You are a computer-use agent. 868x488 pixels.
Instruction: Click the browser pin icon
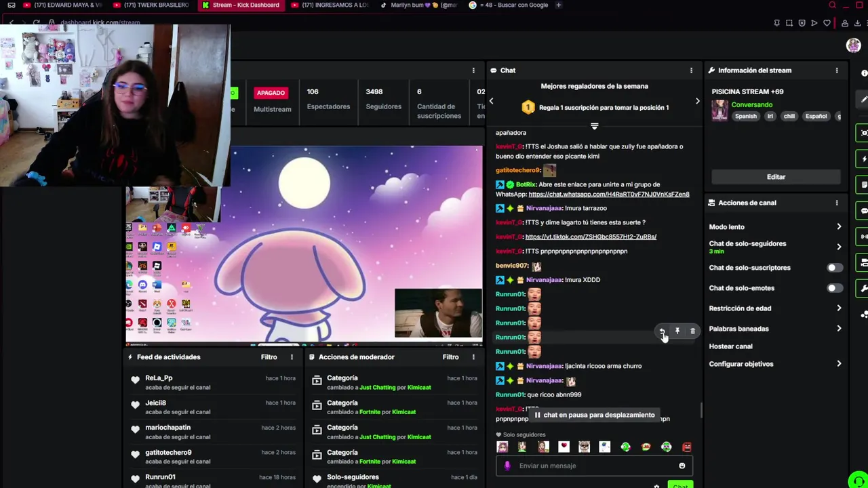click(776, 23)
